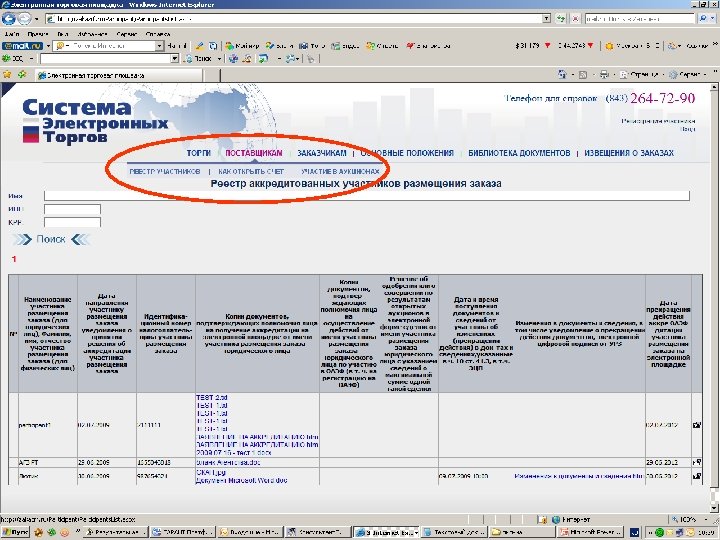Click the Feeds icon in command bar
Image resolution: width=720 pixels, height=540 pixels.
coord(583,74)
